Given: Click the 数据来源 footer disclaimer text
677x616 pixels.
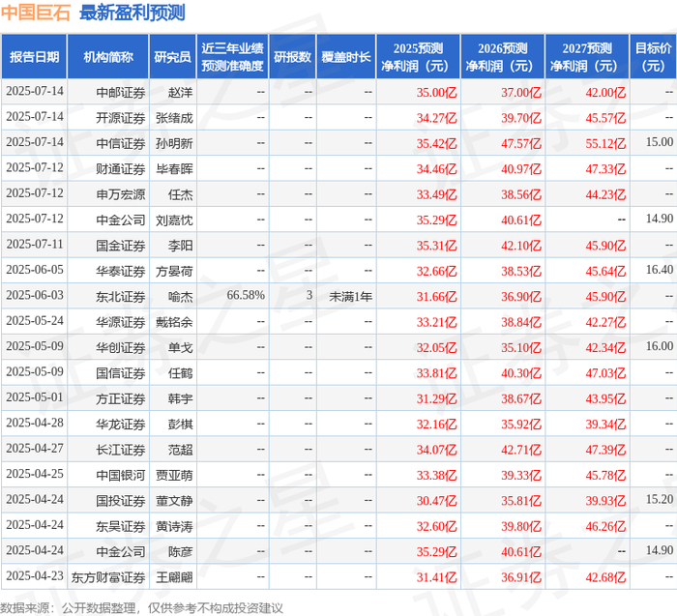Looking at the screenshot, I should click(141, 608).
